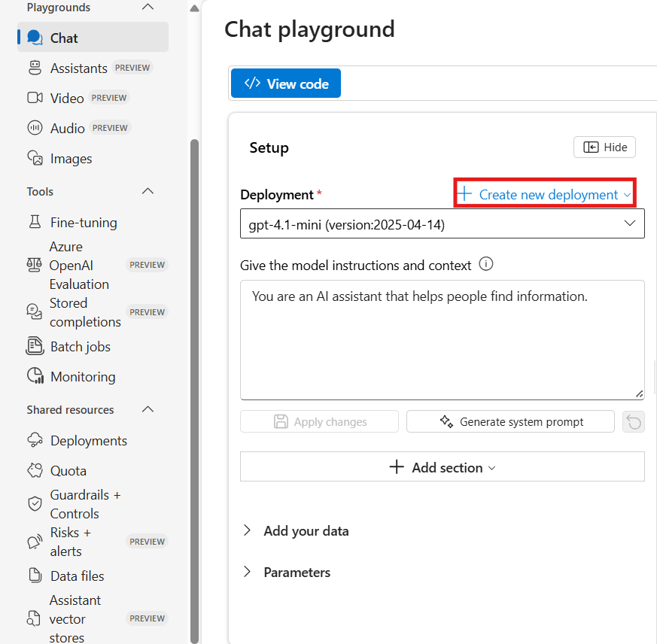Open the Deployment model dropdown
The image size is (657, 644).
(x=442, y=223)
